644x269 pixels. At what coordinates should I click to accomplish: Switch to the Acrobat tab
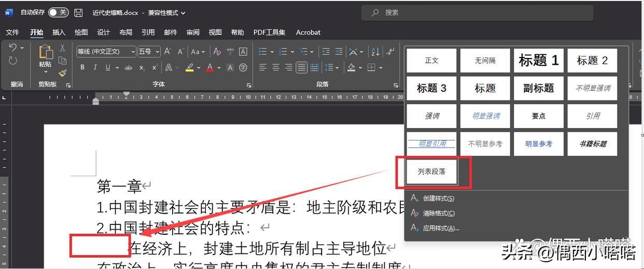coord(308,32)
